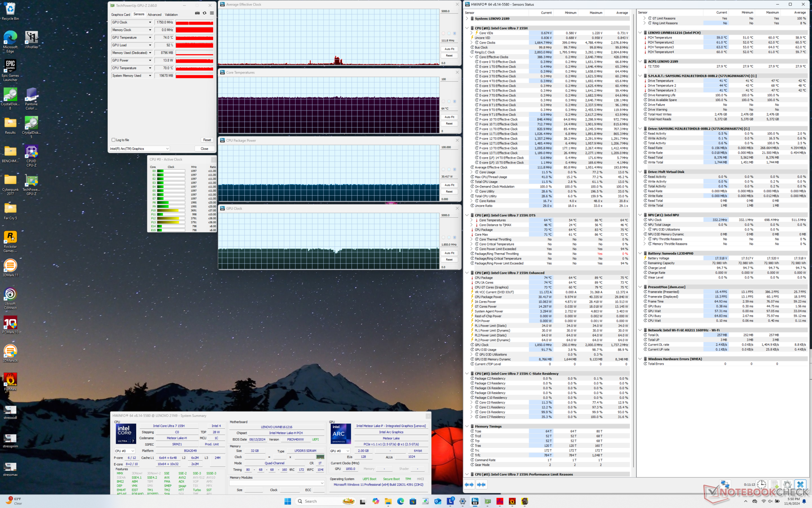Click the GPU Load red history bar
The height and width of the screenshot is (508, 812).
pos(195,45)
